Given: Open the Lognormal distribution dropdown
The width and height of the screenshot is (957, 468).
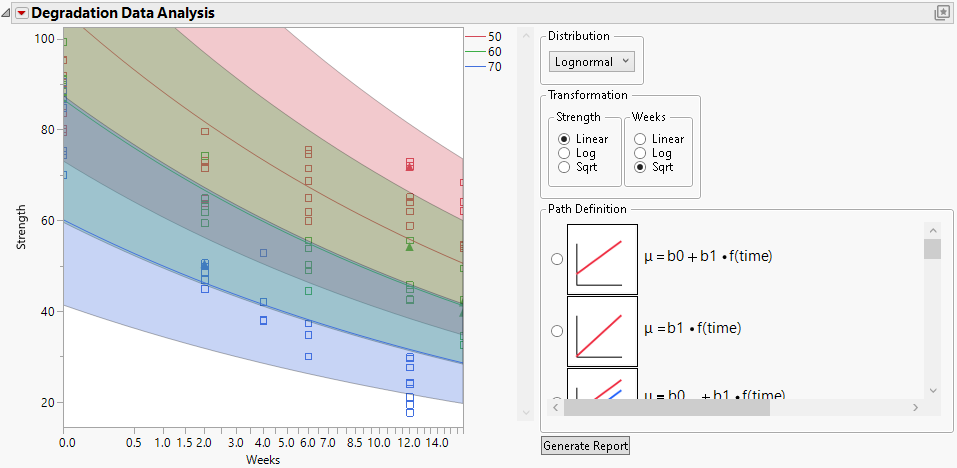Looking at the screenshot, I should click(x=593, y=62).
